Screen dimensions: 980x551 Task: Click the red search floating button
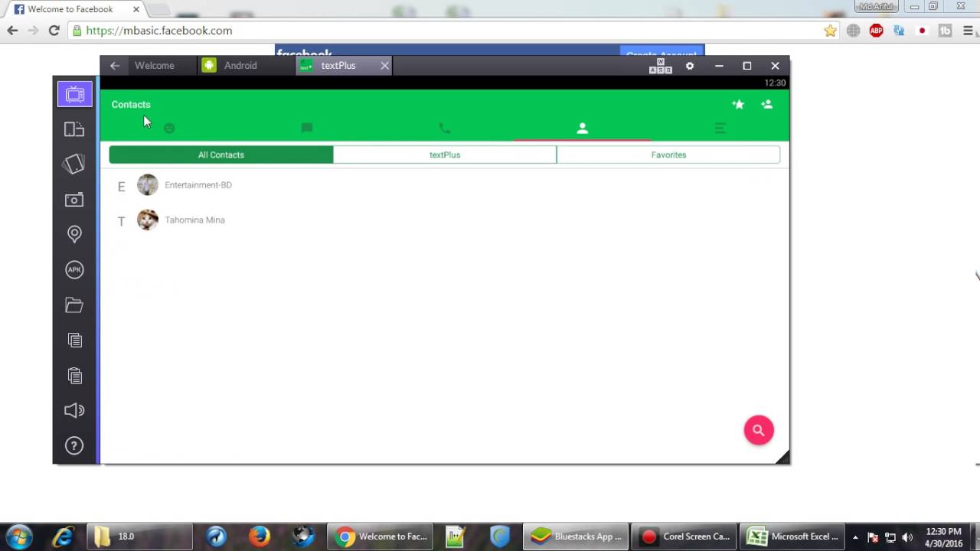coord(759,430)
